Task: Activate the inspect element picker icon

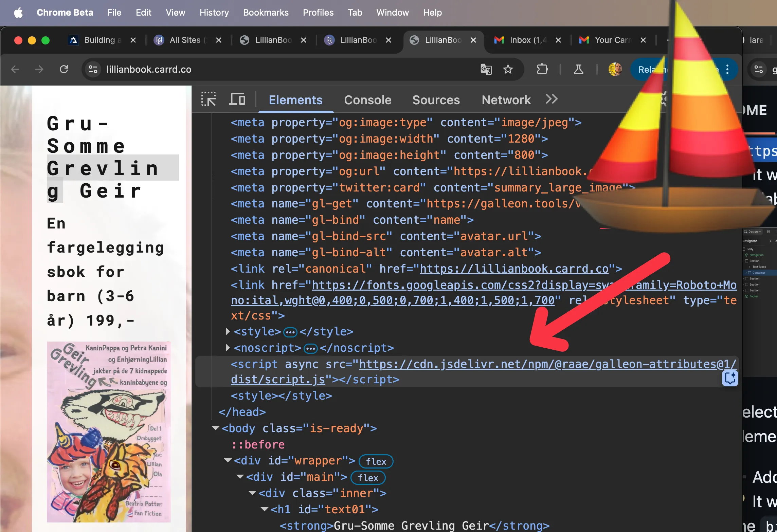Action: click(x=209, y=99)
